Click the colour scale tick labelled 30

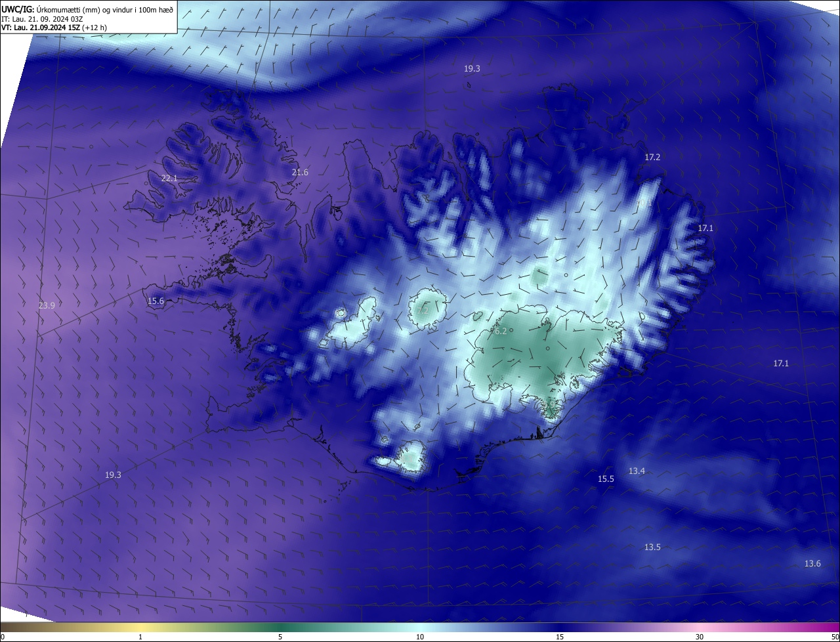[700, 637]
